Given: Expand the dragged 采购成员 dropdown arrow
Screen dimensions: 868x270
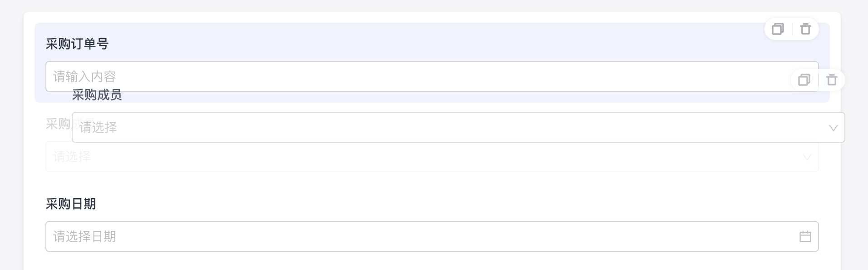Looking at the screenshot, I should pyautogui.click(x=833, y=128).
